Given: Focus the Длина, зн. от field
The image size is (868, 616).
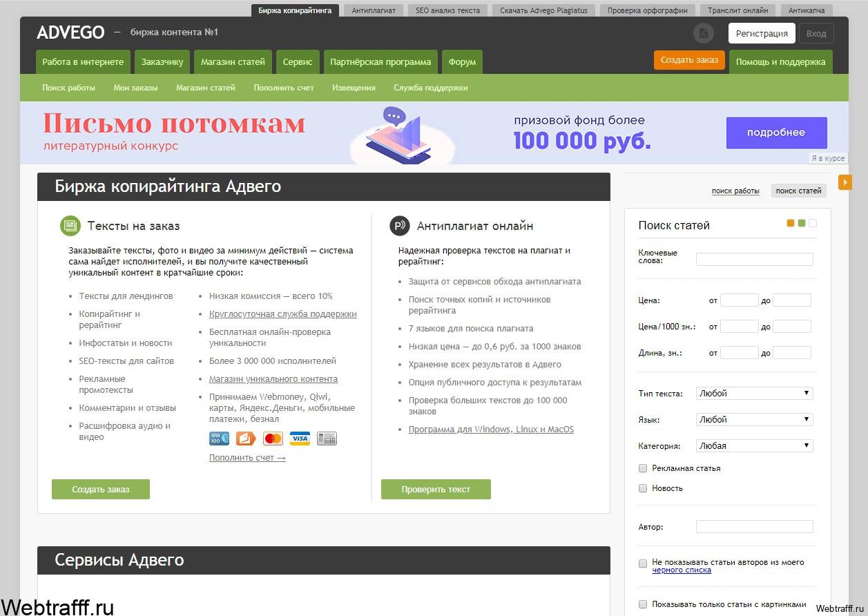Looking at the screenshot, I should [739, 353].
